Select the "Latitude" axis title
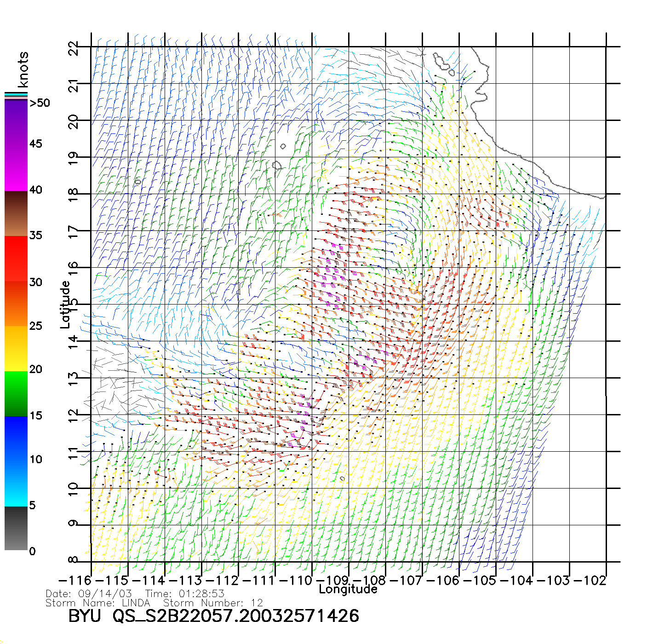This screenshot has height=644, width=653. [65, 304]
